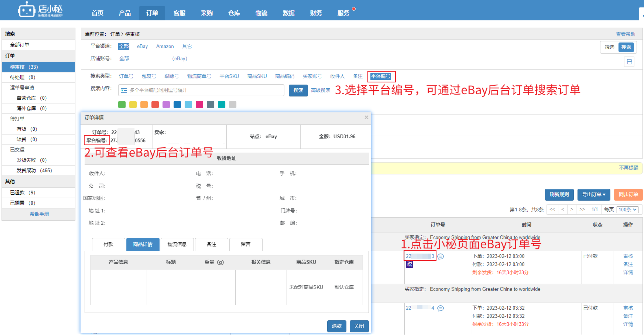Click the 同步订单 orange button

(628, 194)
